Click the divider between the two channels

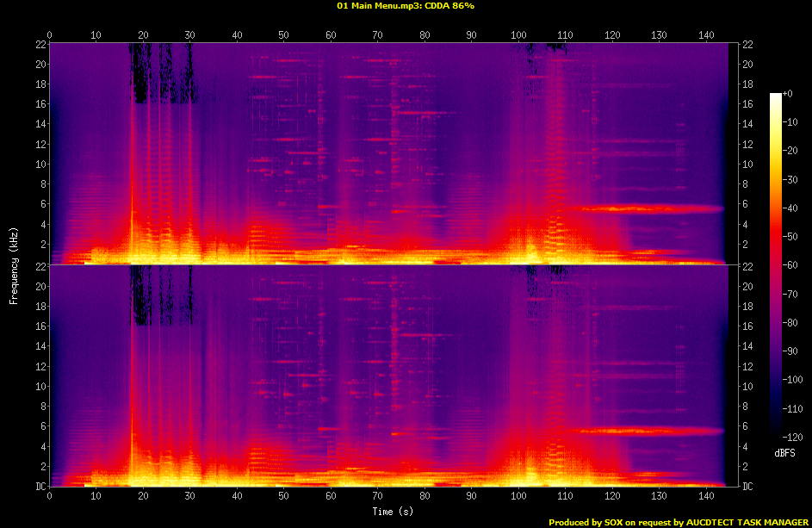387,264
